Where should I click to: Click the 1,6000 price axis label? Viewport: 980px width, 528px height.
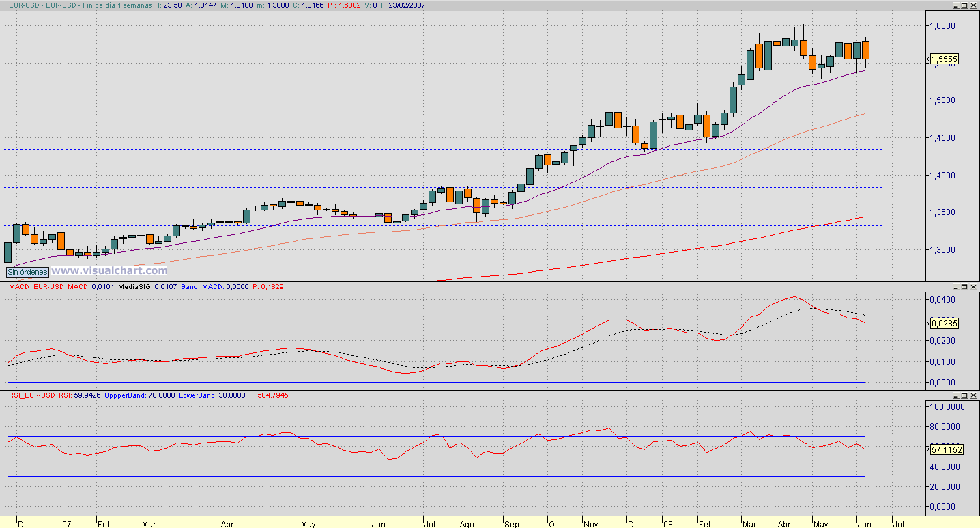[x=943, y=26]
